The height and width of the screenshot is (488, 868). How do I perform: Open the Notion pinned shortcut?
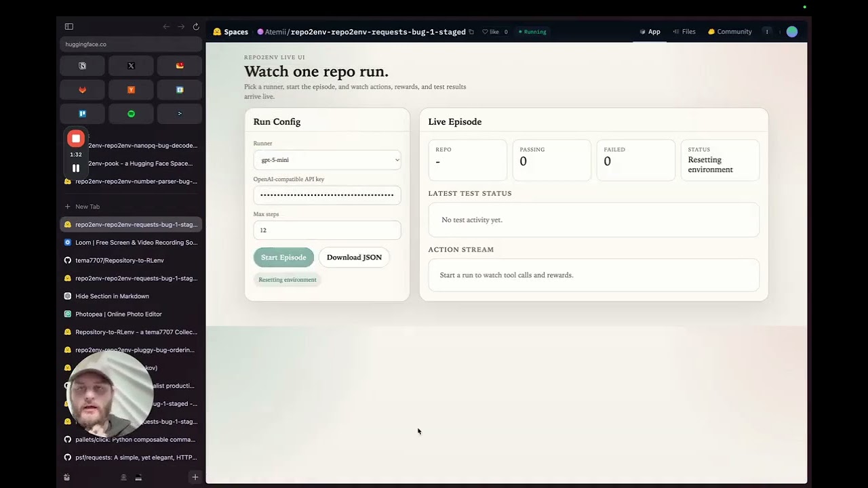click(x=82, y=66)
